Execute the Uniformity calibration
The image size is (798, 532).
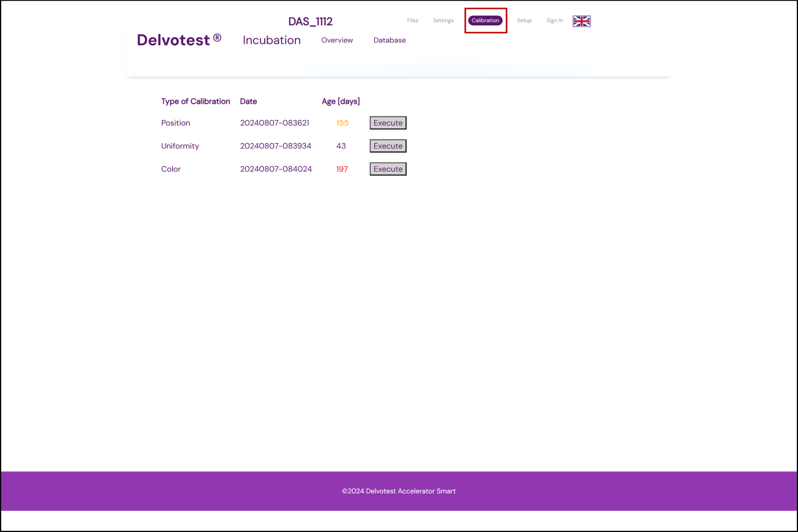coord(388,146)
